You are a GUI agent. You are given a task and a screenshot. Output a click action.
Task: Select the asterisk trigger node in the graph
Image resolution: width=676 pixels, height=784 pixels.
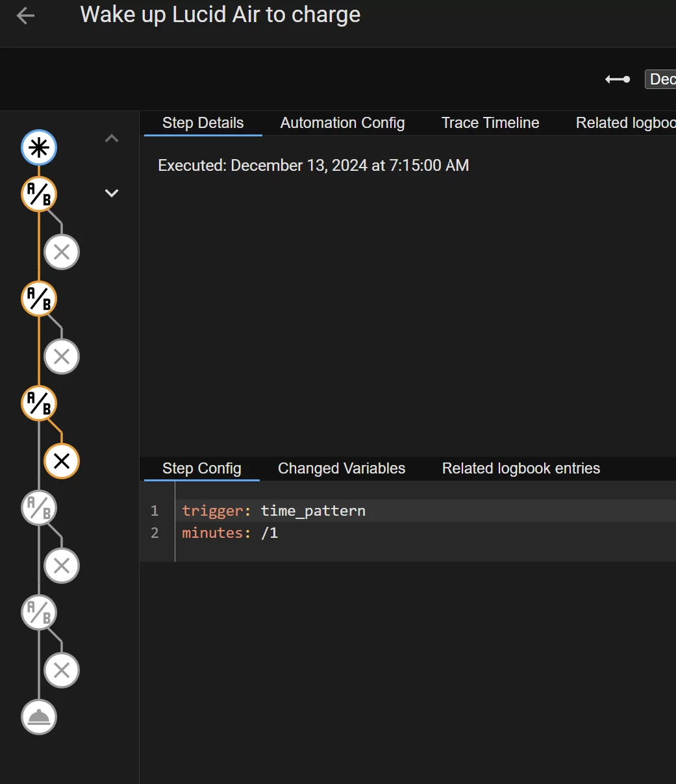(39, 148)
